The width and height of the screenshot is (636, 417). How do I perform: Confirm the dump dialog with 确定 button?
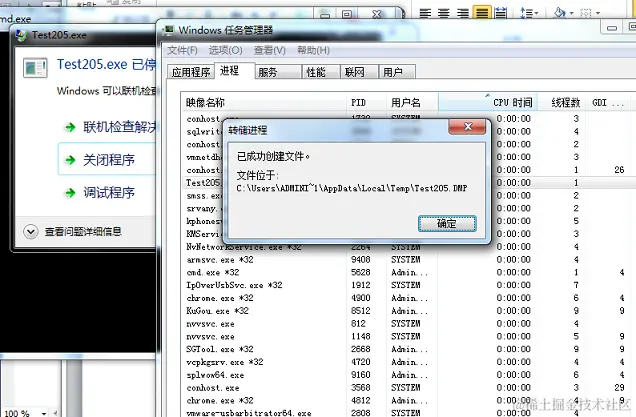[x=447, y=224]
